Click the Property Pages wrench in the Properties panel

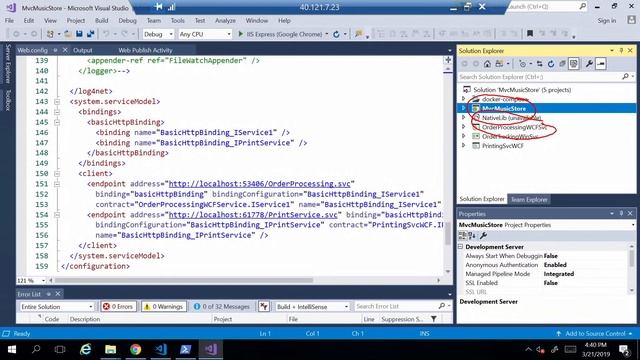tap(484, 236)
